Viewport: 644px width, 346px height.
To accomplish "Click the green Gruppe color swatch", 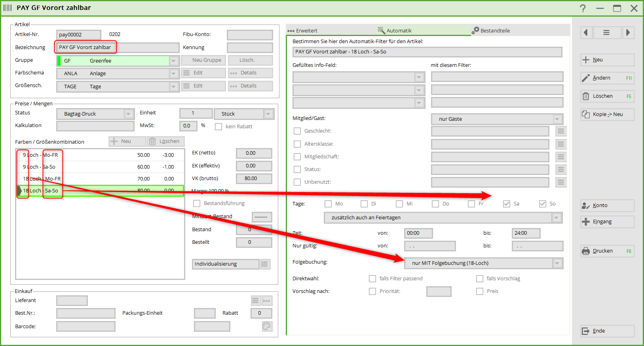I will (59, 61).
